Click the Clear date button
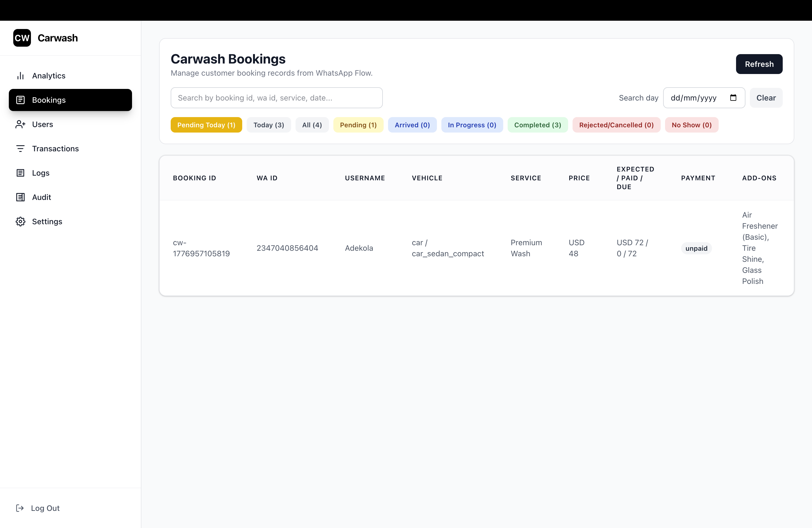812x528 pixels. (766, 98)
